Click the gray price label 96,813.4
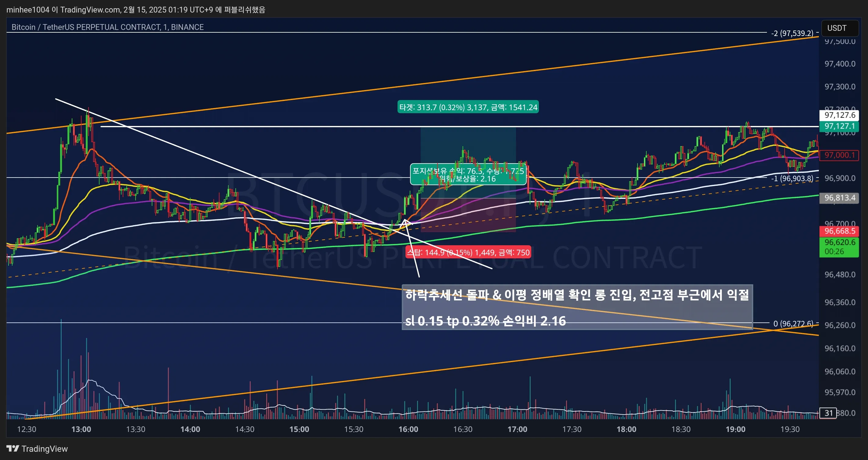 [839, 198]
